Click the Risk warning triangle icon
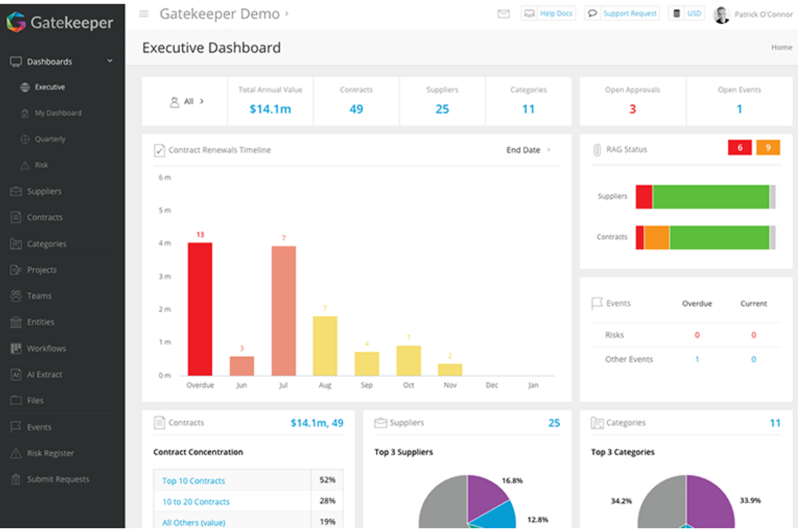 pyautogui.click(x=25, y=165)
